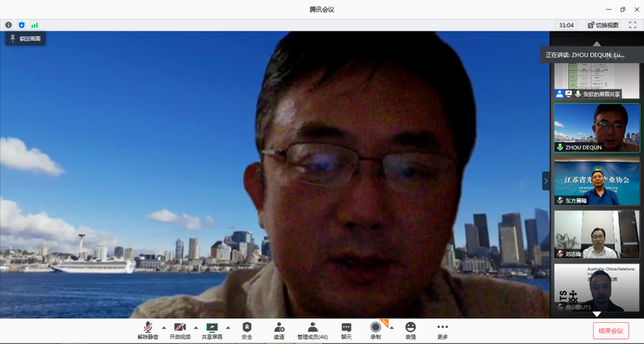The width and height of the screenshot is (644, 344).
Task: Enter full screen mode via top-right icon
Action: tap(632, 25)
